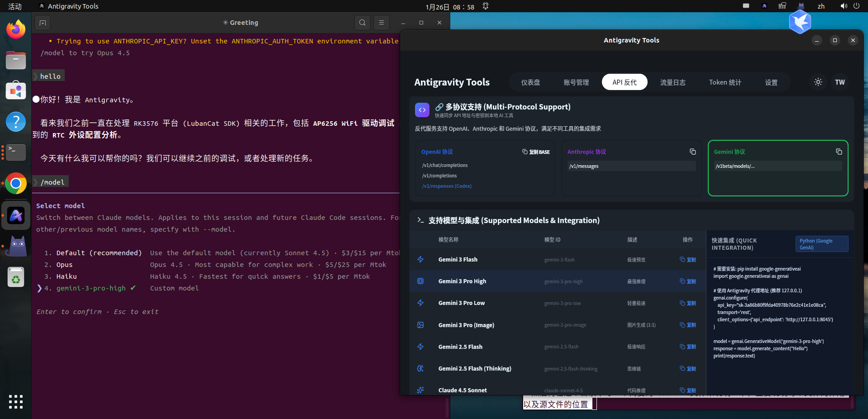
Task: Launch the Ubuntu Software store icon
Action: (x=16, y=90)
